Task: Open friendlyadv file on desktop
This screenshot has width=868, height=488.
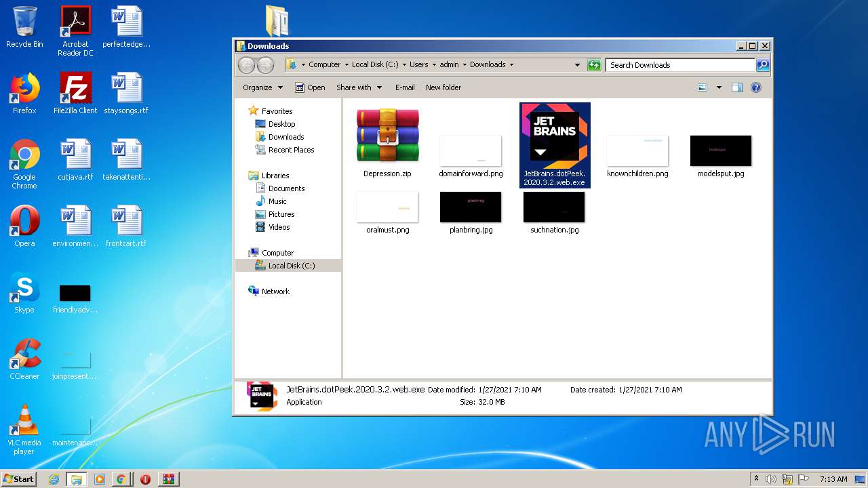Action: click(75, 298)
